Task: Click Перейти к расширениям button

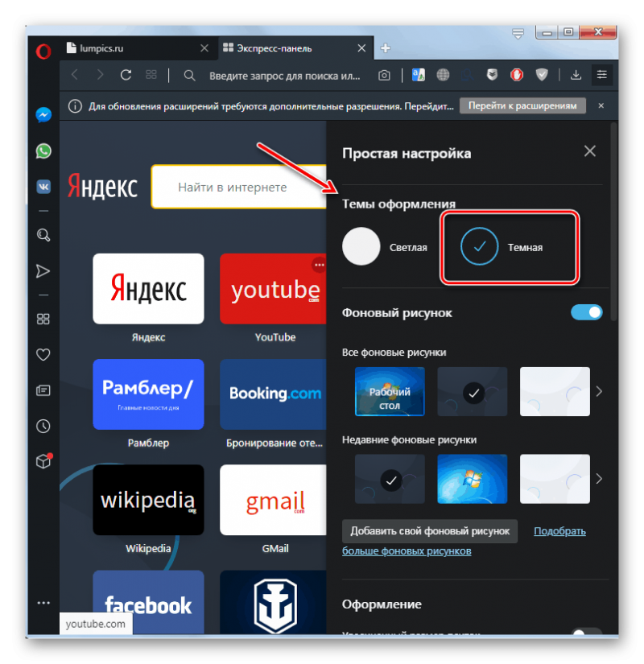Action: pos(522,105)
